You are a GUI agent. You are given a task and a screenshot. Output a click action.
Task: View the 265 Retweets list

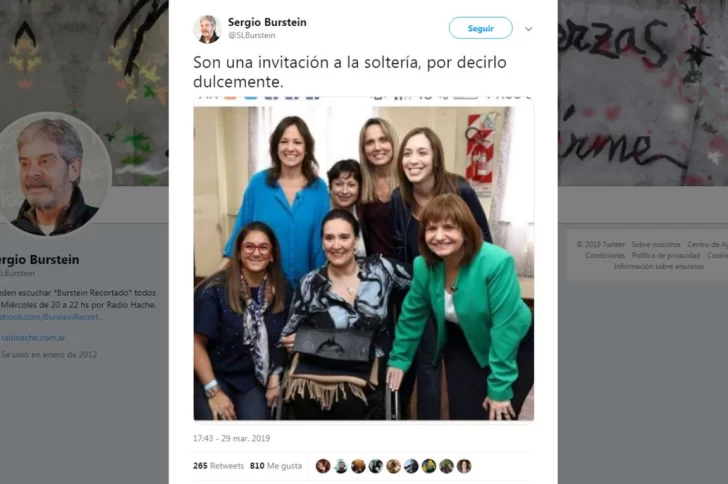(218, 465)
